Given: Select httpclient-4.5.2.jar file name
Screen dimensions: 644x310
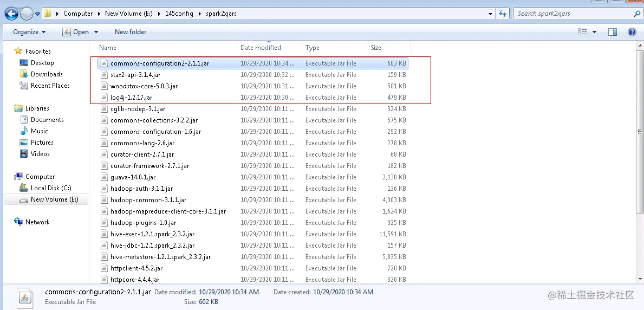Looking at the screenshot, I should pos(136,268).
